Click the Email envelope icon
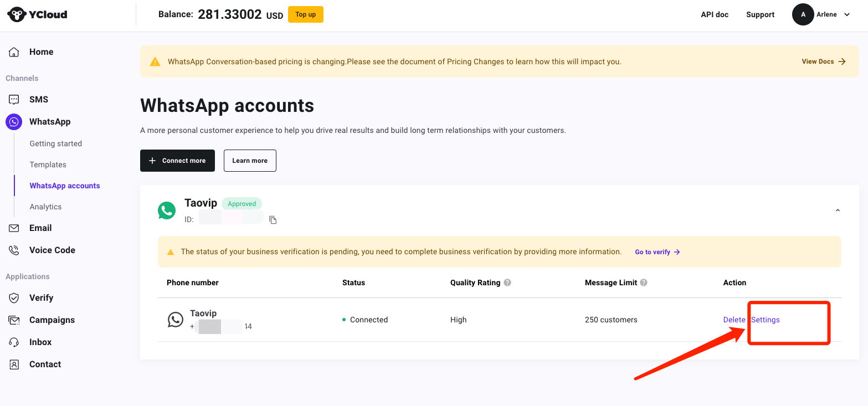Image resolution: width=868 pixels, height=406 pixels. [14, 228]
